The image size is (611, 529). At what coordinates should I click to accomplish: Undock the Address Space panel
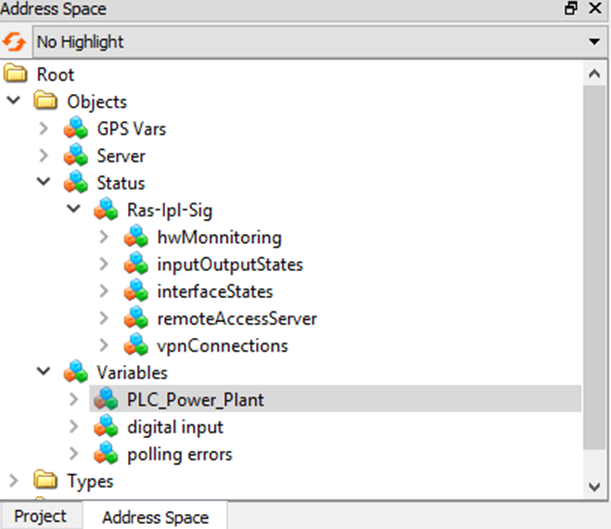[x=571, y=9]
